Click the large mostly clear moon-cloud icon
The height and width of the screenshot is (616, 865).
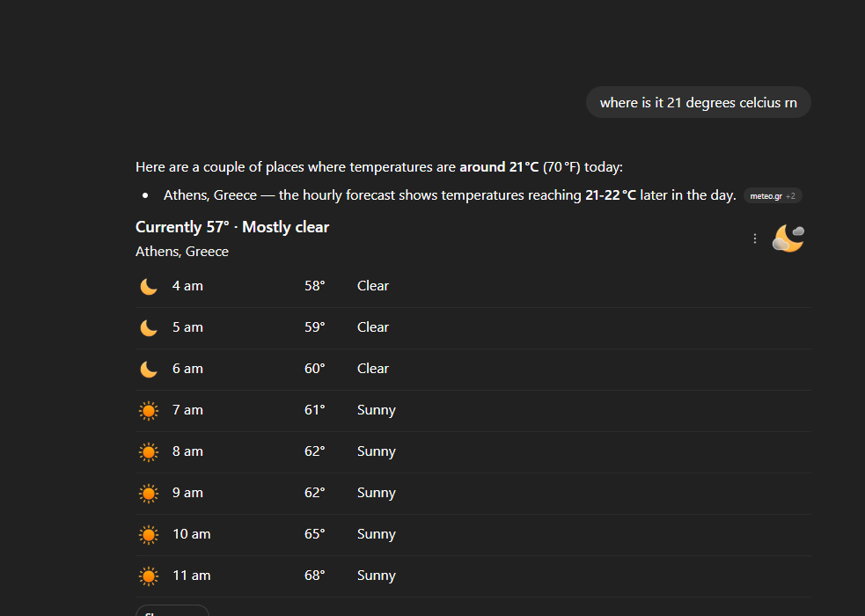788,238
